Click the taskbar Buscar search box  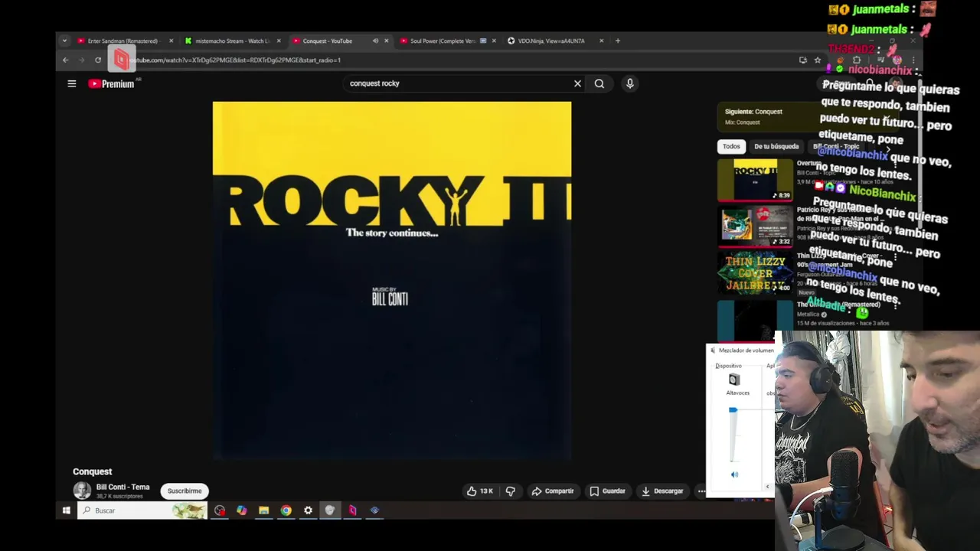[x=142, y=510]
